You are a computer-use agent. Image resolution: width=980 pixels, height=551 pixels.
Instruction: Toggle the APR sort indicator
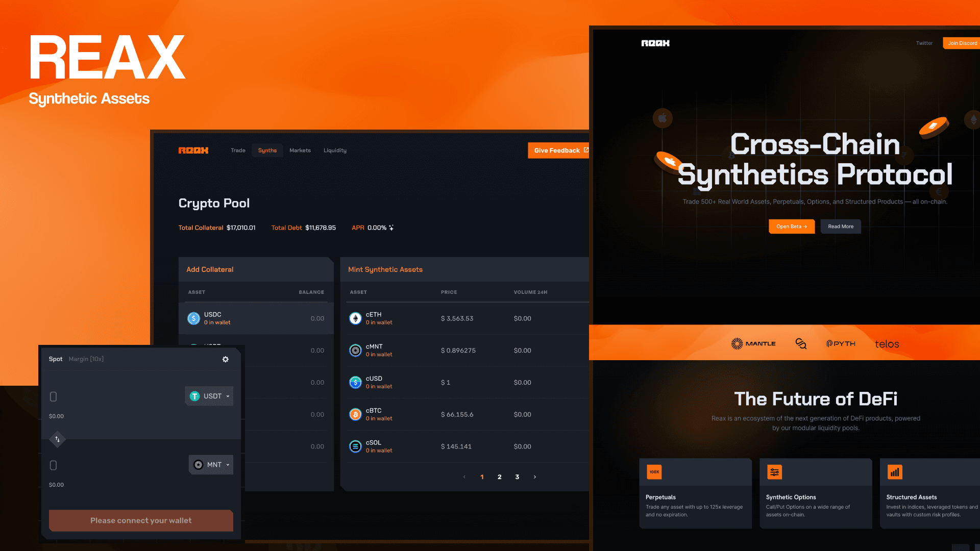pos(391,228)
